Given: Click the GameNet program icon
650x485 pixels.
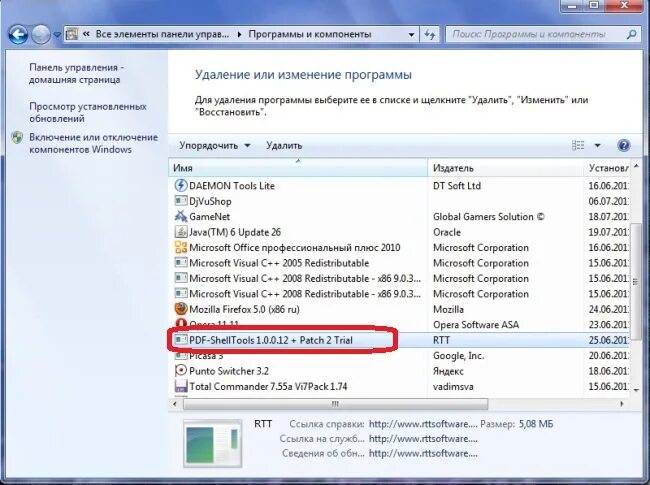Looking at the screenshot, I should click(181, 216).
